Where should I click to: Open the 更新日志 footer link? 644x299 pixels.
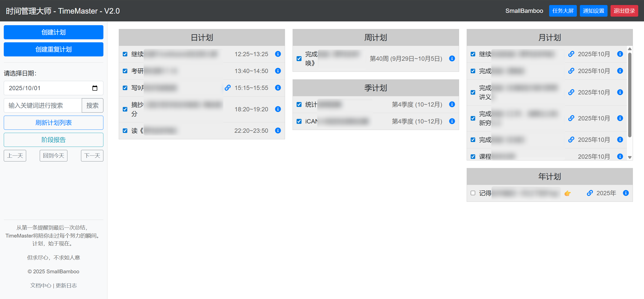click(66, 285)
